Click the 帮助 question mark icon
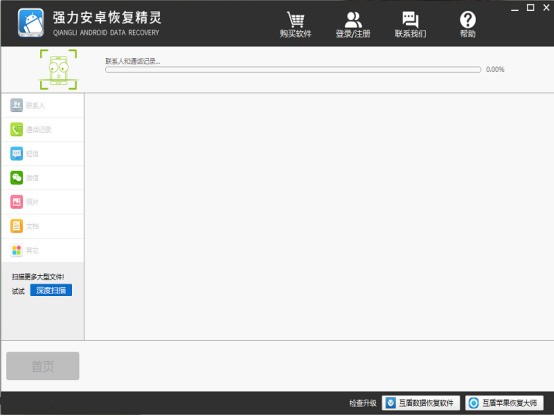Viewport: 554px width, 416px height. [468, 19]
